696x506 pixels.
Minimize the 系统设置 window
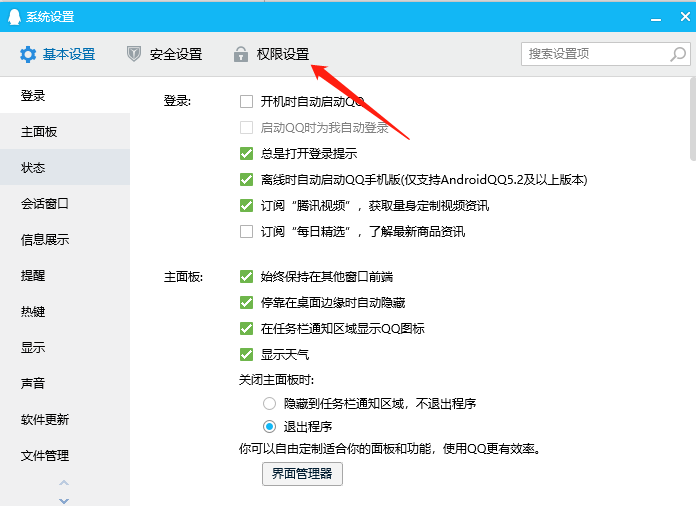[656, 18]
